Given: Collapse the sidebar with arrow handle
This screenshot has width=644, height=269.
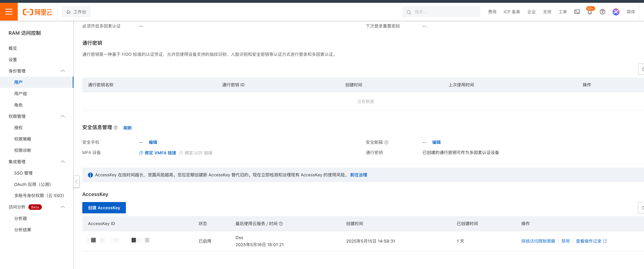Looking at the screenshot, I should 76,182.
